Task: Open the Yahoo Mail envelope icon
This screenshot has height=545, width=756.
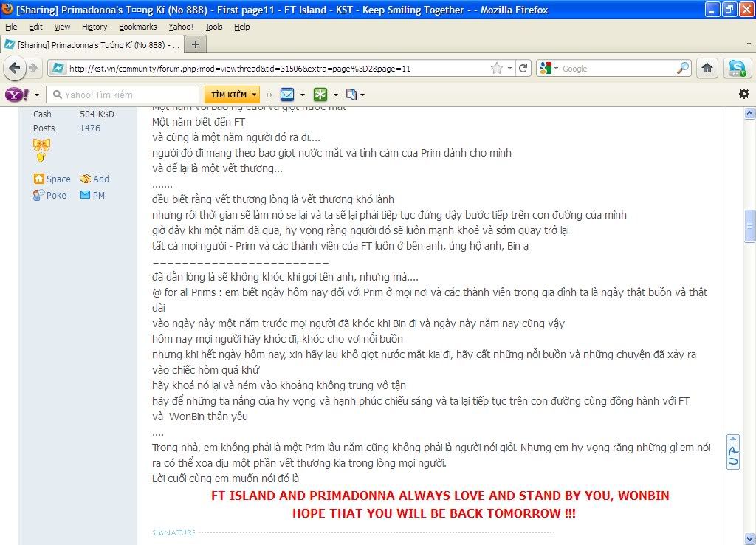Action: pos(287,95)
